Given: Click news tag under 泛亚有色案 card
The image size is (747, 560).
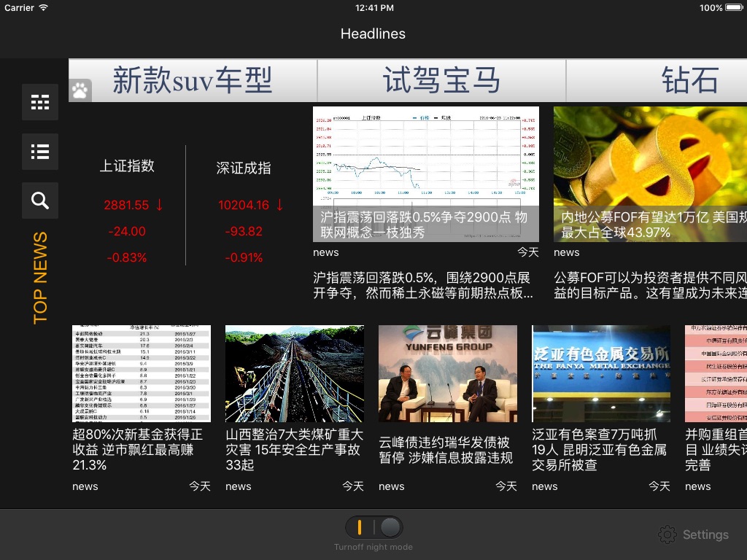Looking at the screenshot, I should pyautogui.click(x=544, y=486).
